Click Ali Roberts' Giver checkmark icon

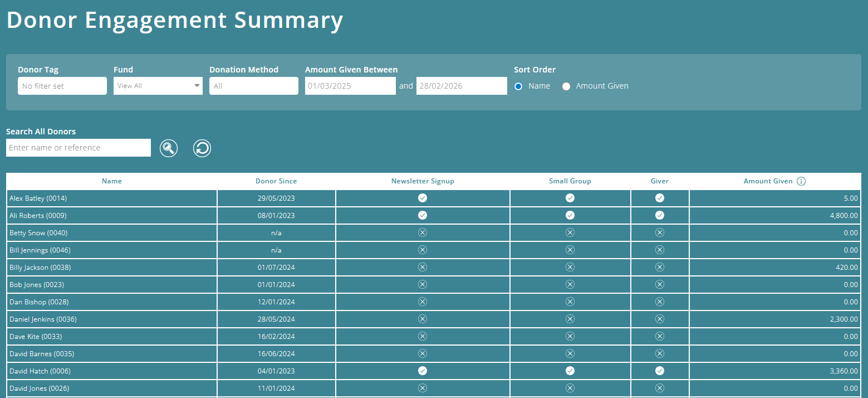pyautogui.click(x=660, y=215)
